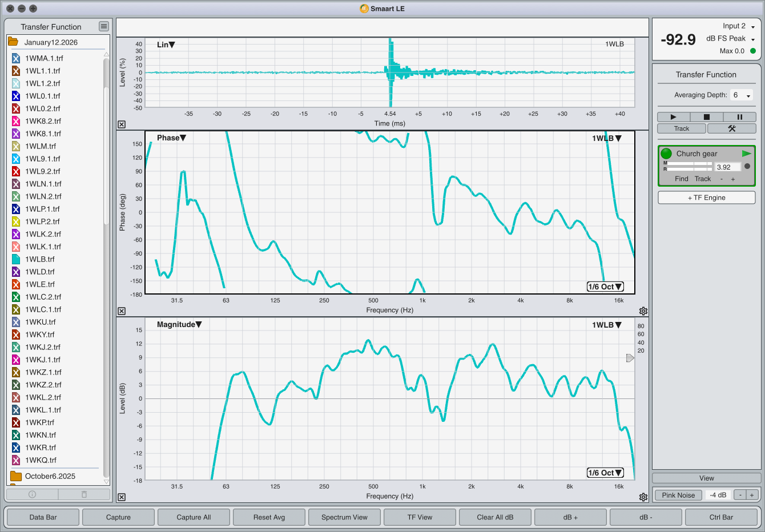Open the Input 2 dropdown

click(x=739, y=26)
